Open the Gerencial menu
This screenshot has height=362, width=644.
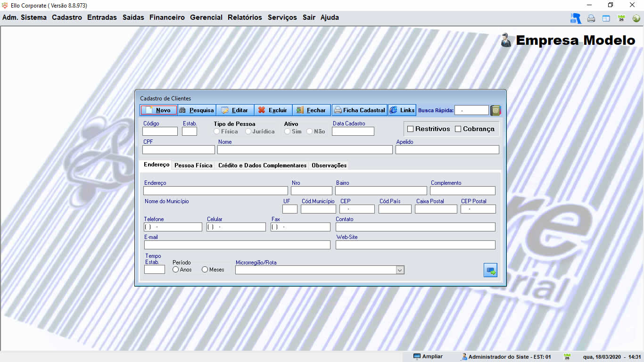(x=206, y=17)
